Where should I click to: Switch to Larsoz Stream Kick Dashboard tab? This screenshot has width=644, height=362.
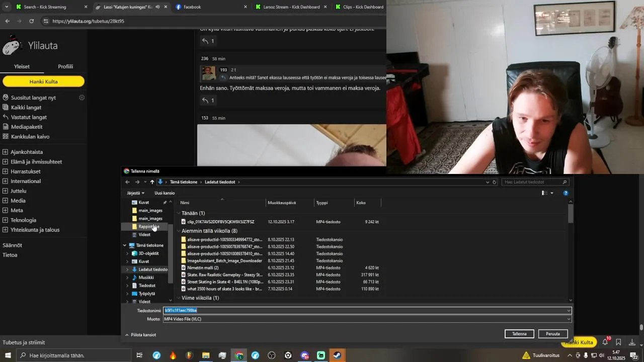(291, 7)
